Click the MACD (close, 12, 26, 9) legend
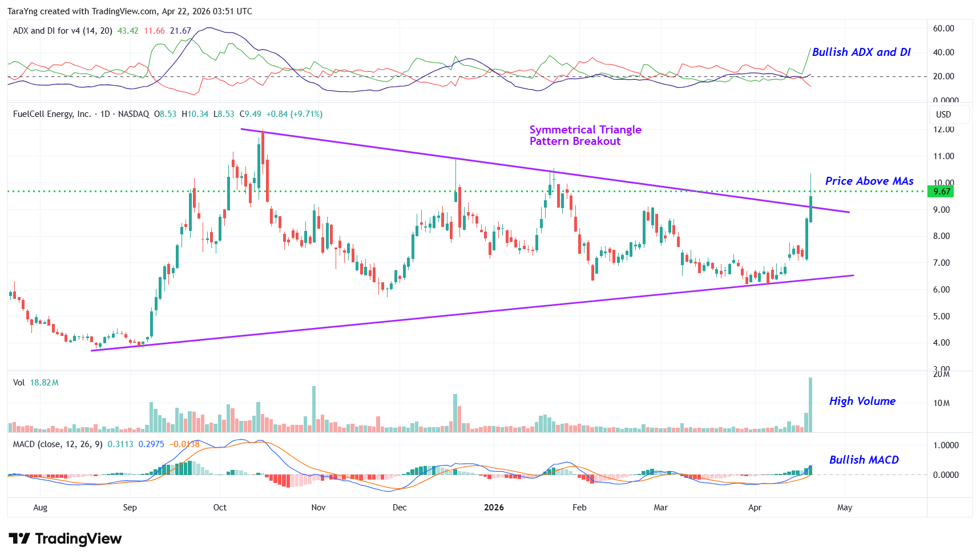 [58, 444]
